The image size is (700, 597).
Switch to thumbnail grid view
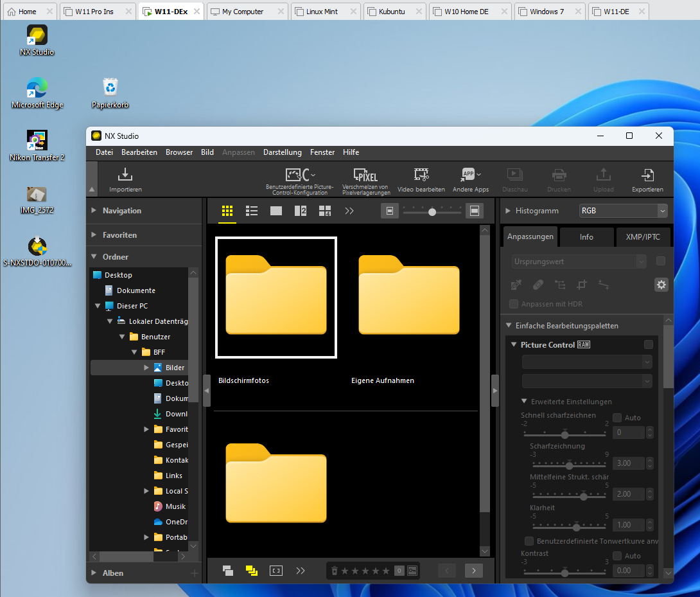(x=227, y=211)
